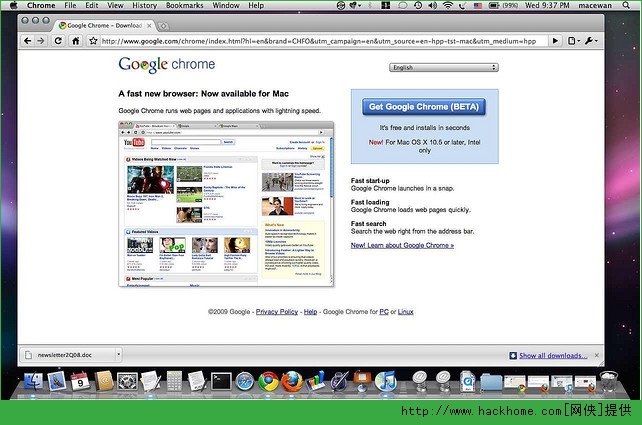Open Google Chrome icon in the Dock
The height and width of the screenshot is (425, 642).
tap(268, 382)
